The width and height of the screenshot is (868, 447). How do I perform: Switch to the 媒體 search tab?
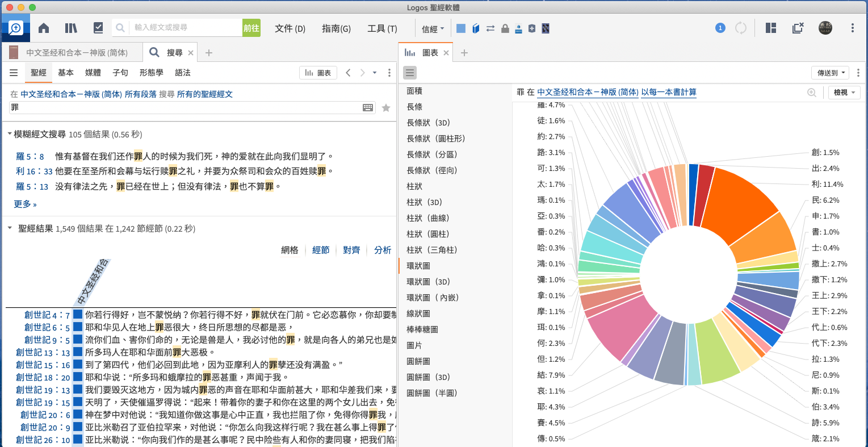click(93, 73)
